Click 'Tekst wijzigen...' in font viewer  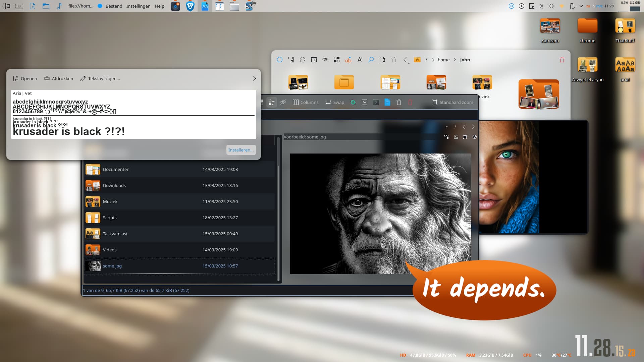pos(100,78)
